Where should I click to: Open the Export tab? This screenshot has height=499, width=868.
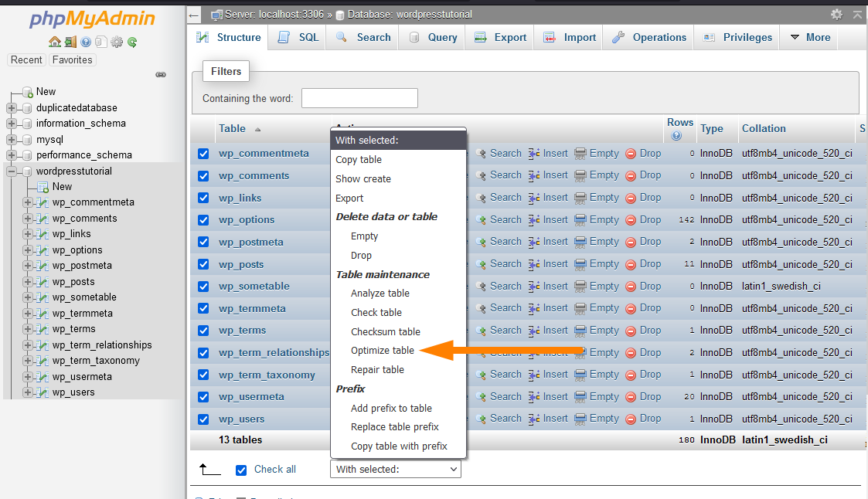click(500, 37)
